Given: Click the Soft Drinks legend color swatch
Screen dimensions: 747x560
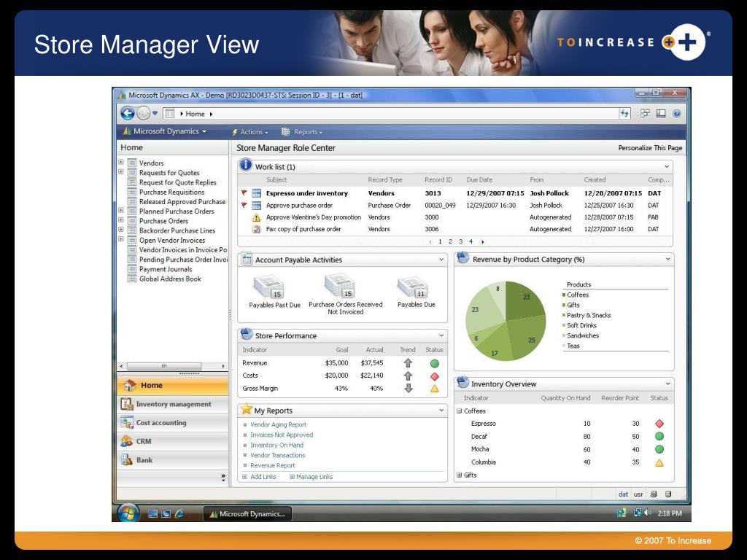Looking at the screenshot, I should [564, 325].
